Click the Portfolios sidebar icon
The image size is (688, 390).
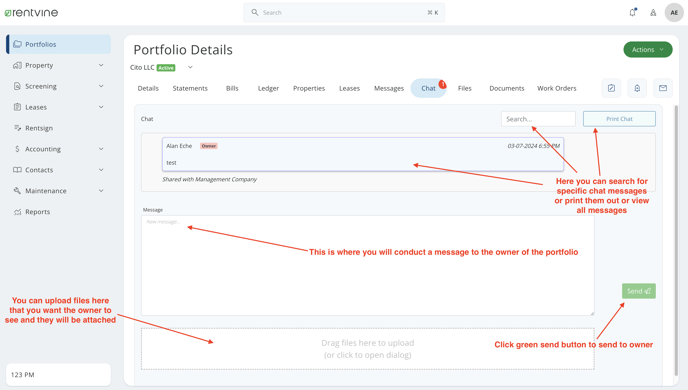click(17, 44)
